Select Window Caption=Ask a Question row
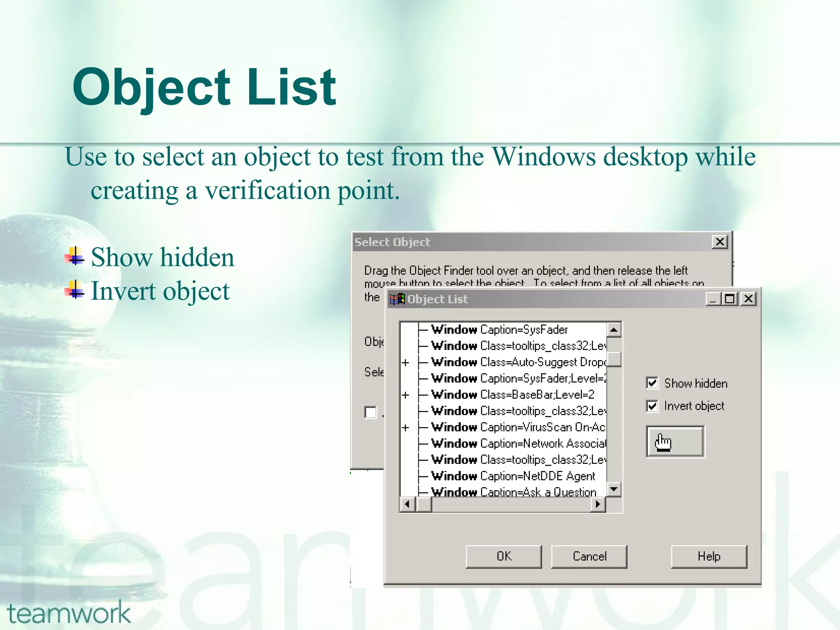Screen dimensions: 840x630 [x=514, y=492]
